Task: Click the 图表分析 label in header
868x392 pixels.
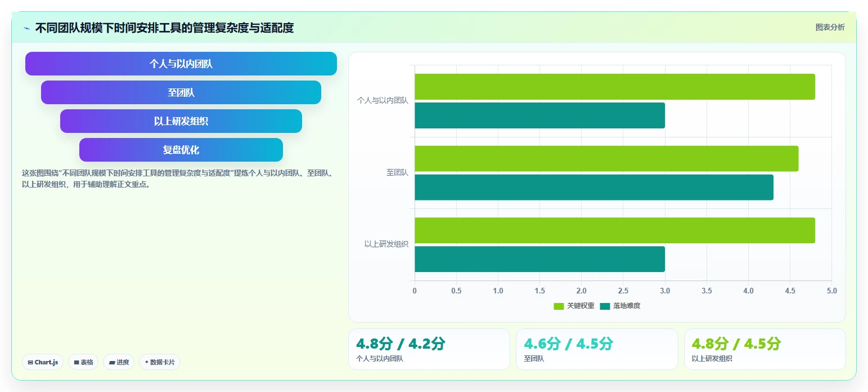Action: pos(830,27)
